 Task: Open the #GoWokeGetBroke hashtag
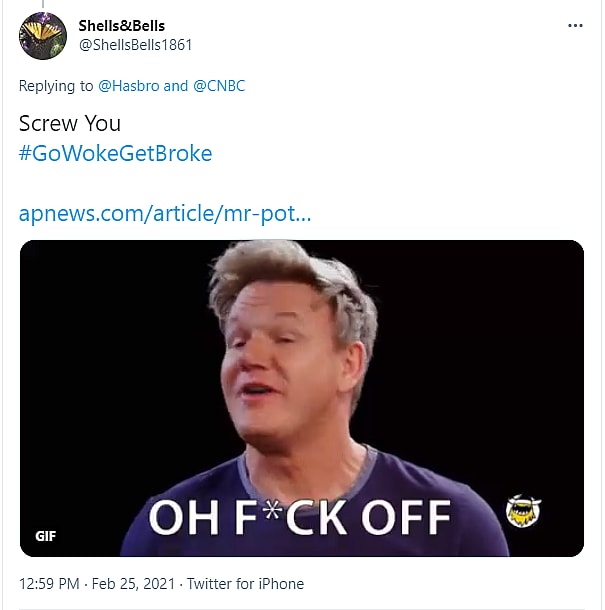point(116,153)
